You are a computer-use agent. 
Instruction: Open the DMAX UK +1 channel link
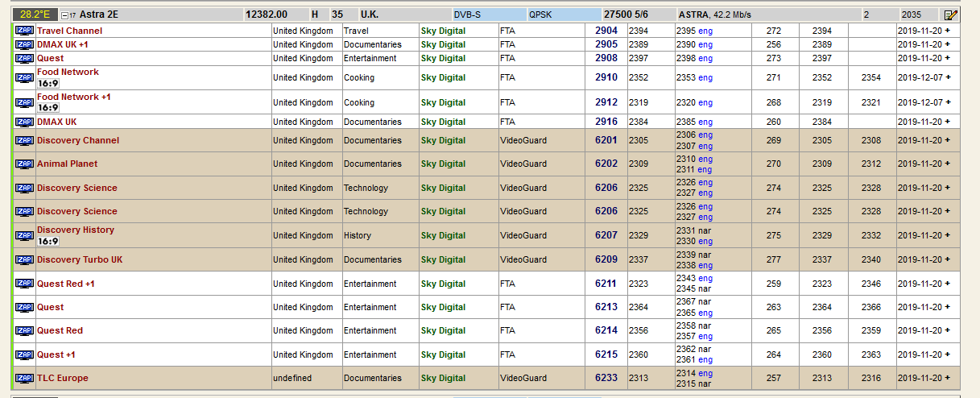point(62,44)
